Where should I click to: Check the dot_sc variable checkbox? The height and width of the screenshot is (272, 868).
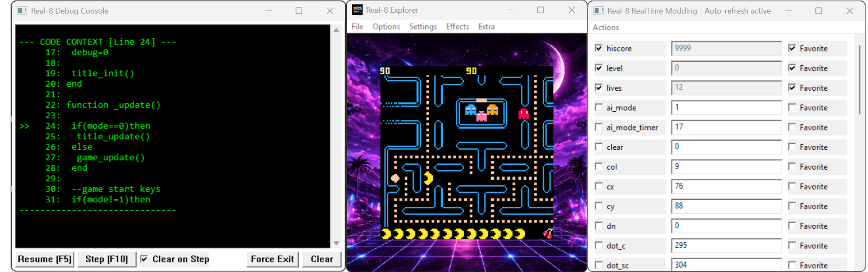[x=599, y=265]
